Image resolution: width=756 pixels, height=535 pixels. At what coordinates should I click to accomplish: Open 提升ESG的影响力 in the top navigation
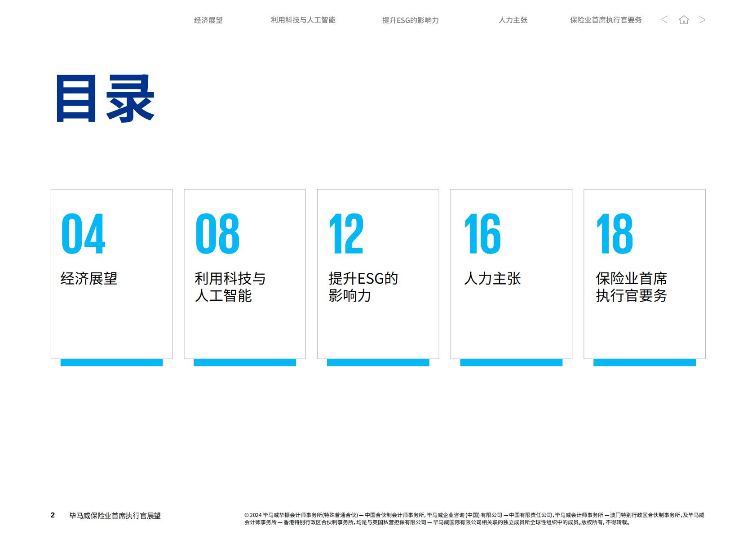pyautogui.click(x=411, y=20)
